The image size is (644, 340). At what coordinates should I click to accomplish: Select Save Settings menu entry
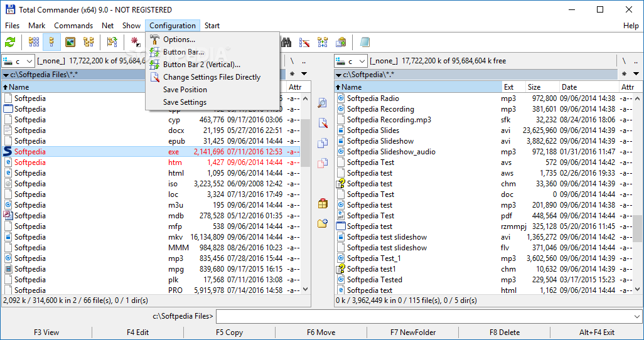click(212, 102)
